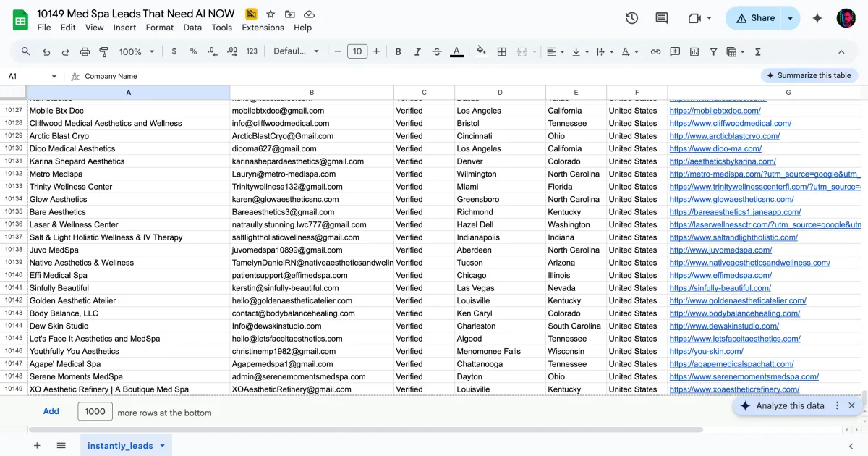The width and height of the screenshot is (868, 456).
Task: Open the effimedspa.com link
Action: pyautogui.click(x=720, y=275)
